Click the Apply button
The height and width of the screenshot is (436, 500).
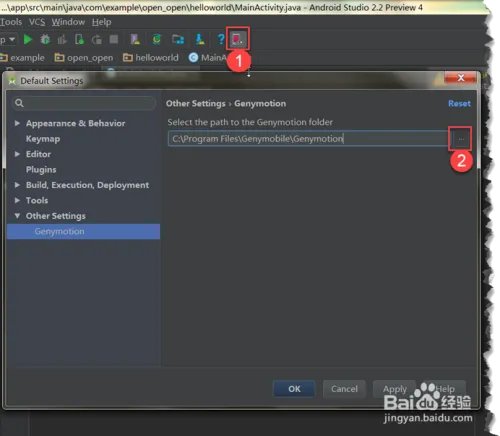[395, 389]
